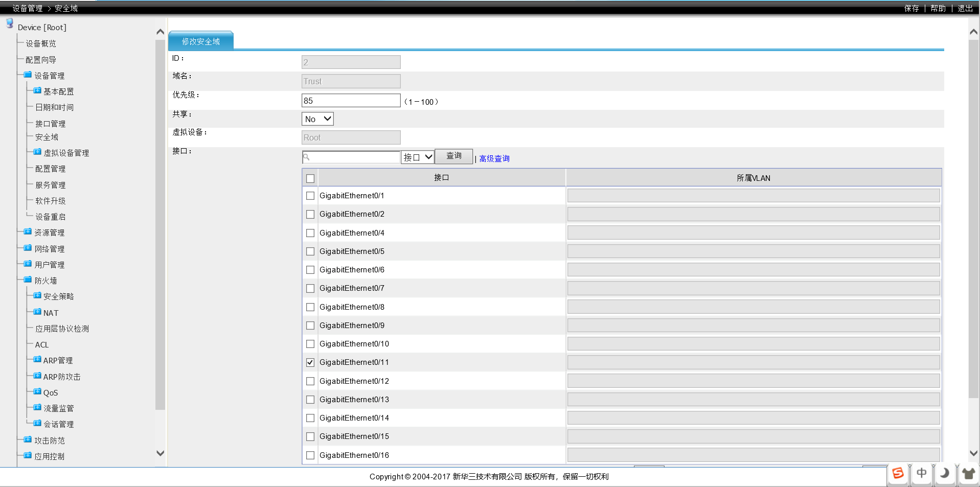Click the 查询 button

coord(454,156)
